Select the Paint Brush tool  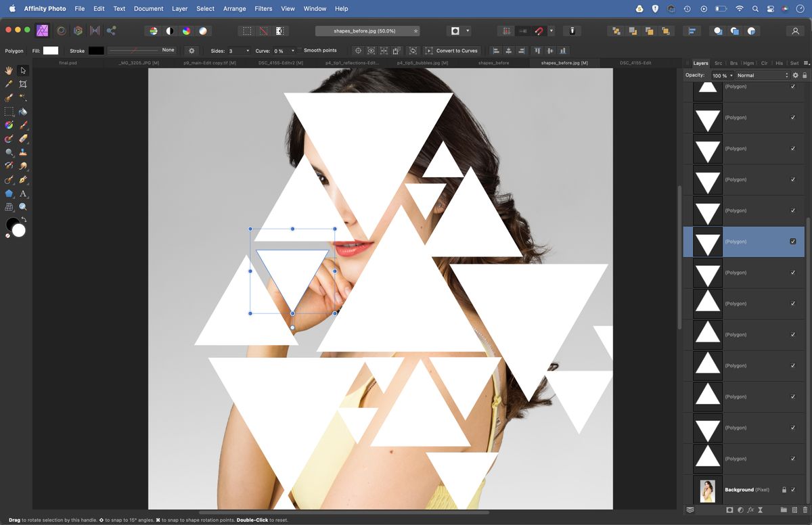(x=22, y=126)
